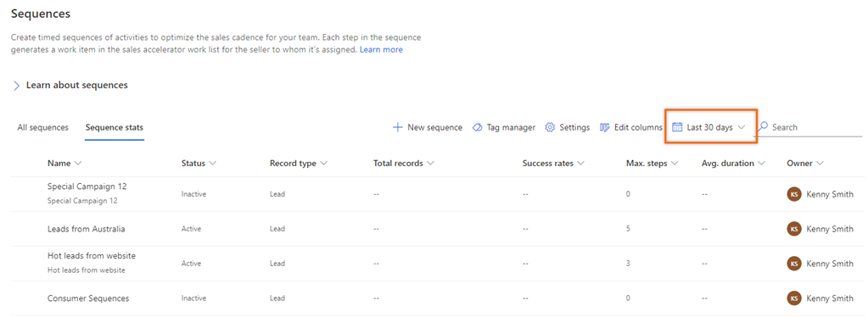Open the Success rates column dropdown
This screenshot has height=317, width=868.
580,164
